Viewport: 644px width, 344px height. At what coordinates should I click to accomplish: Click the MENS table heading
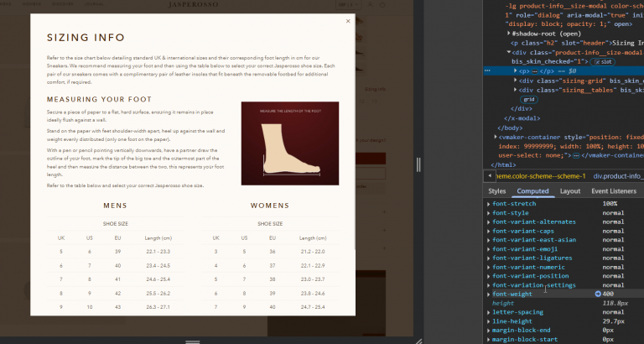(115, 206)
